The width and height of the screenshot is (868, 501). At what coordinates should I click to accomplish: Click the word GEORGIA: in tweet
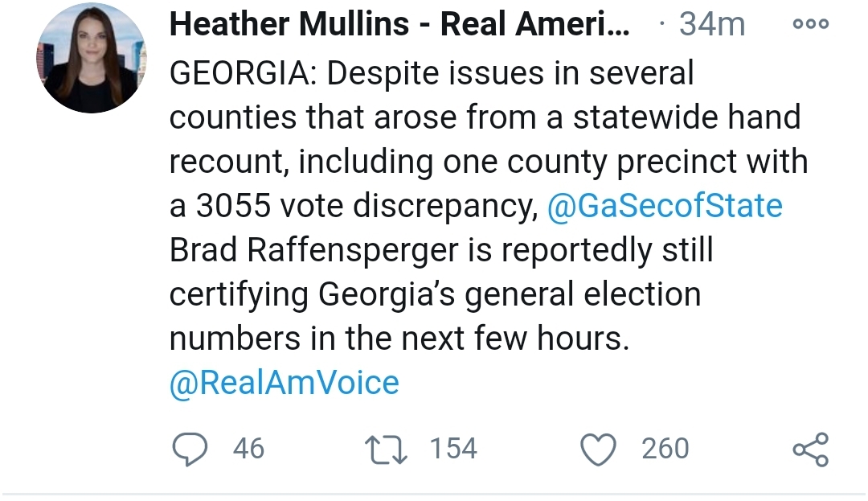[244, 73]
